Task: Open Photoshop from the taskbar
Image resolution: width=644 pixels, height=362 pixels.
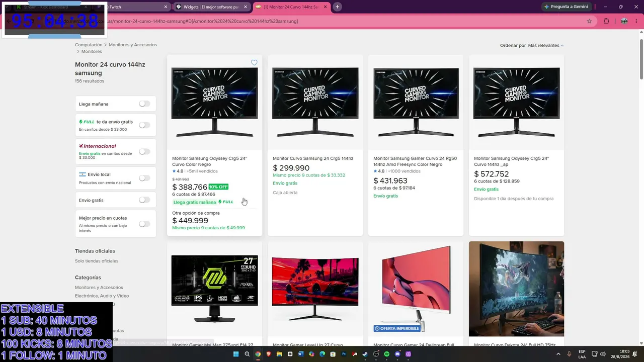Action: [x=344, y=354]
